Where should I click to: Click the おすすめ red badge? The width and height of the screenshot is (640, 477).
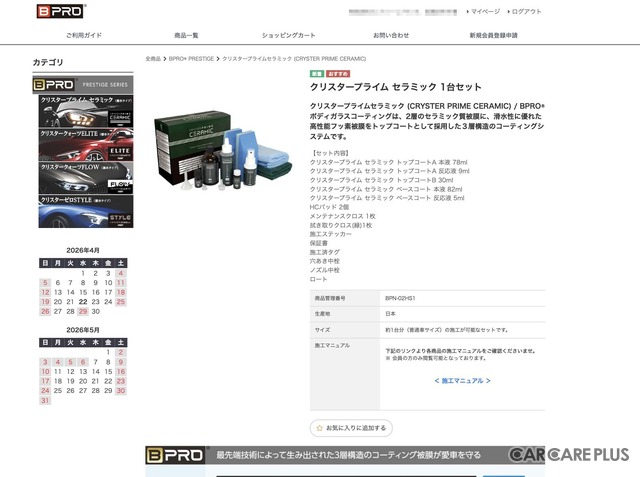(x=338, y=74)
